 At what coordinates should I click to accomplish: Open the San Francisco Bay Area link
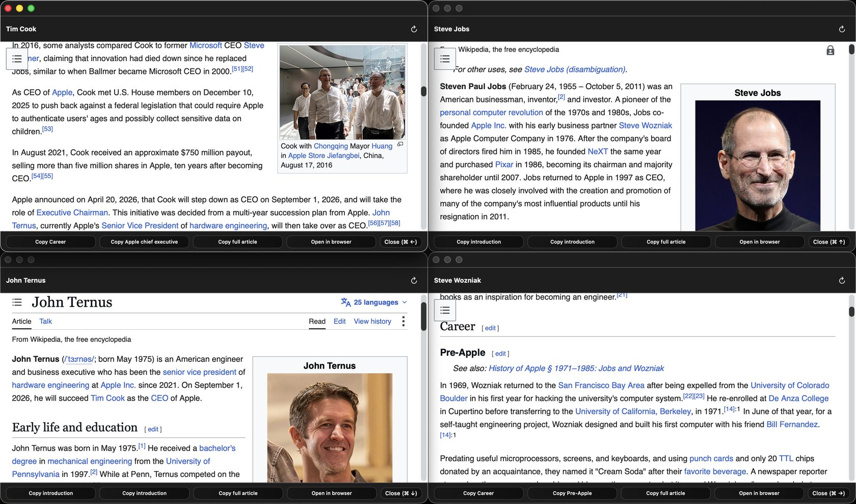[601, 385]
